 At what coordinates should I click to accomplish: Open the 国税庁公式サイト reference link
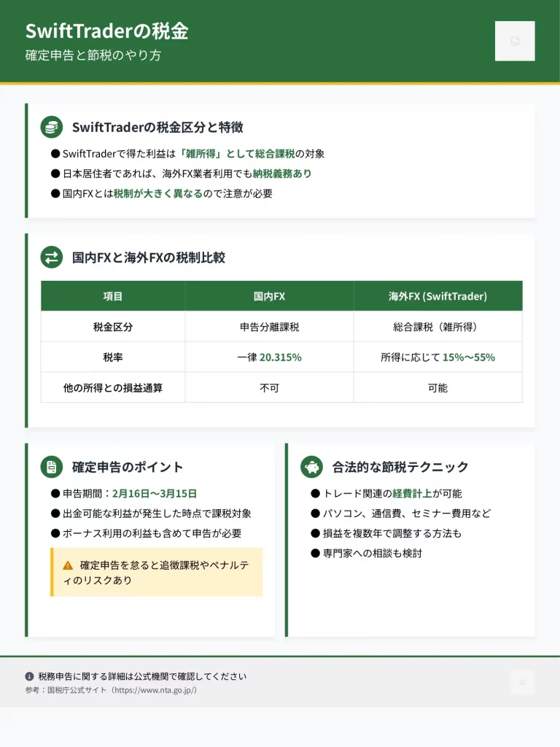111,690
